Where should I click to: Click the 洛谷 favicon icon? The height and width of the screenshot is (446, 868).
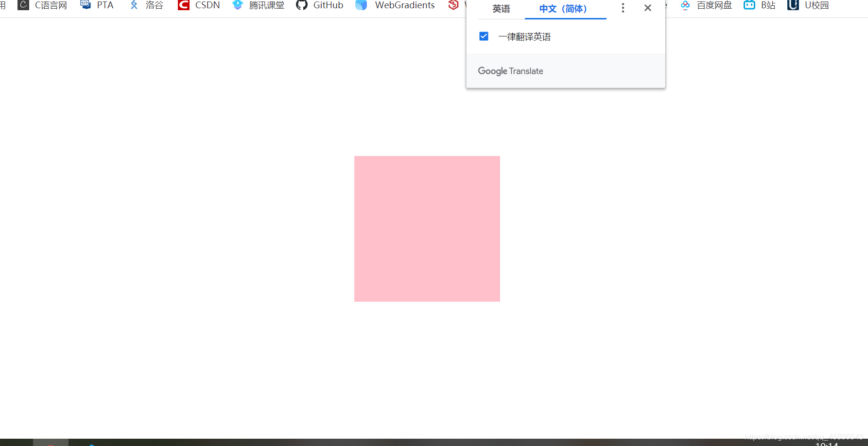(x=134, y=5)
